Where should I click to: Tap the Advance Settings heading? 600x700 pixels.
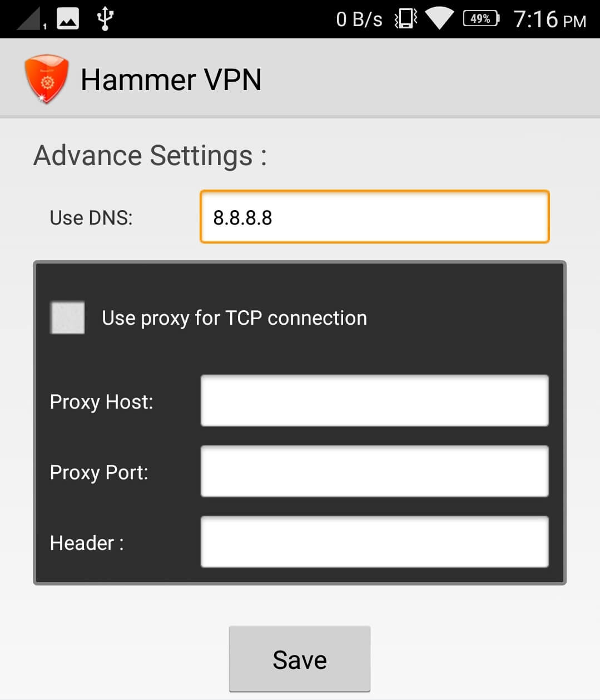(150, 155)
